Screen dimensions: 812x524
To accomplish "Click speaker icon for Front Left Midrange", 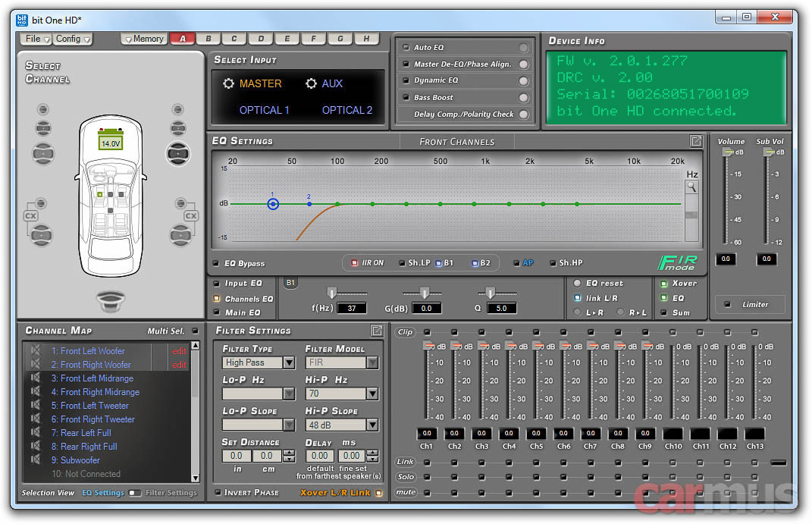I will [x=35, y=378].
